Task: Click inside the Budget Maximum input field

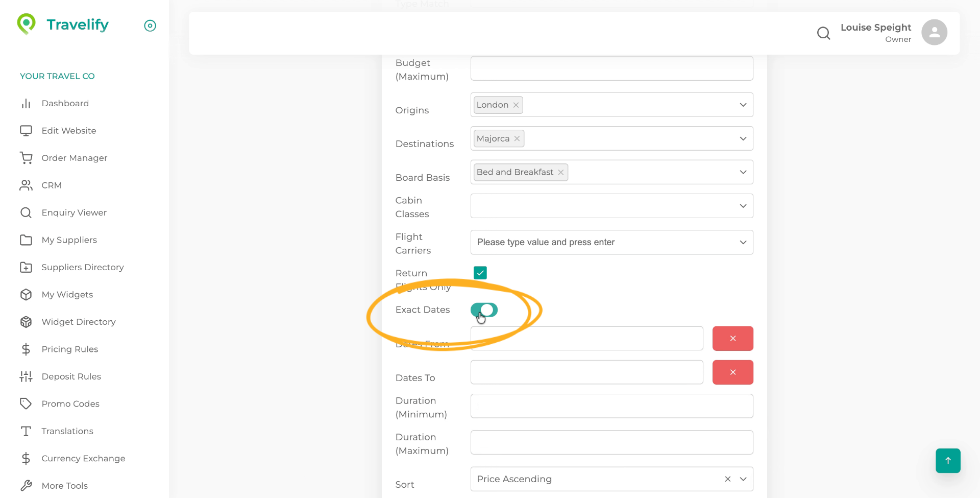Action: 611,68
